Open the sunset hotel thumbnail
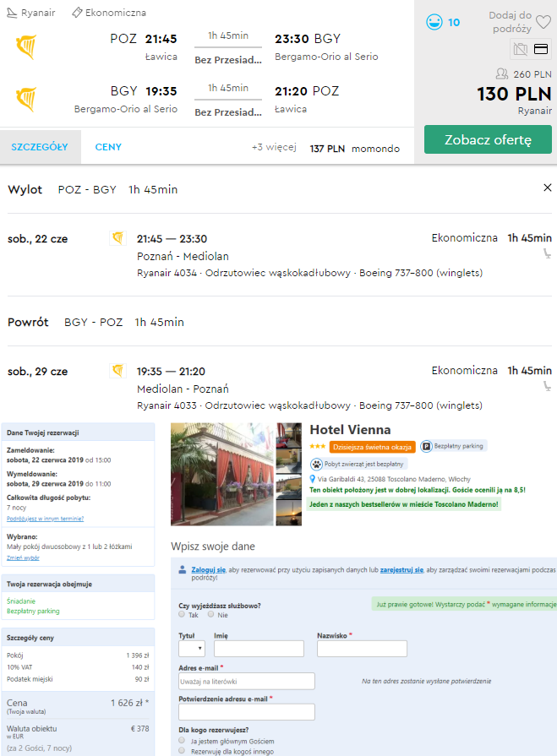Viewport: 557px width, 756px height. (x=289, y=513)
